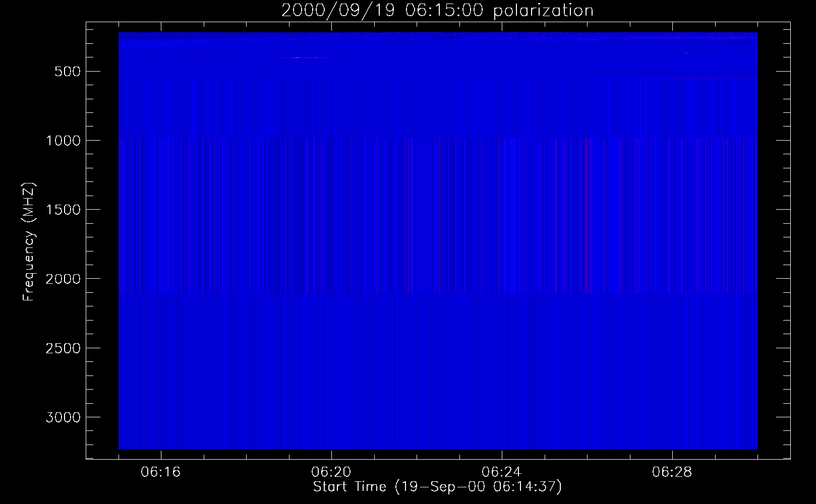
Task: Click the 2000 frequency tick label
Action: click(63, 279)
